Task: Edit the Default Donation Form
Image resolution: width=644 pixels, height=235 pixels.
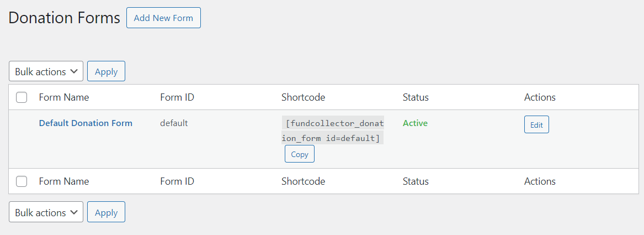Action: (x=536, y=124)
